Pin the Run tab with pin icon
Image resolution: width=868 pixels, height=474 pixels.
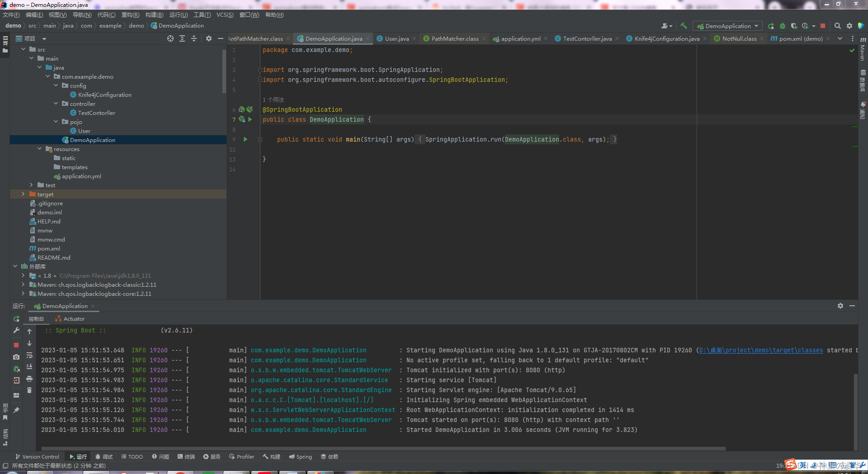16,410
